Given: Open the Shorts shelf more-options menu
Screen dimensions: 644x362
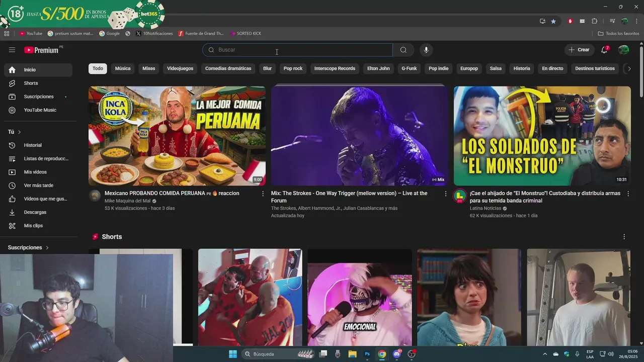Looking at the screenshot, I should (624, 237).
